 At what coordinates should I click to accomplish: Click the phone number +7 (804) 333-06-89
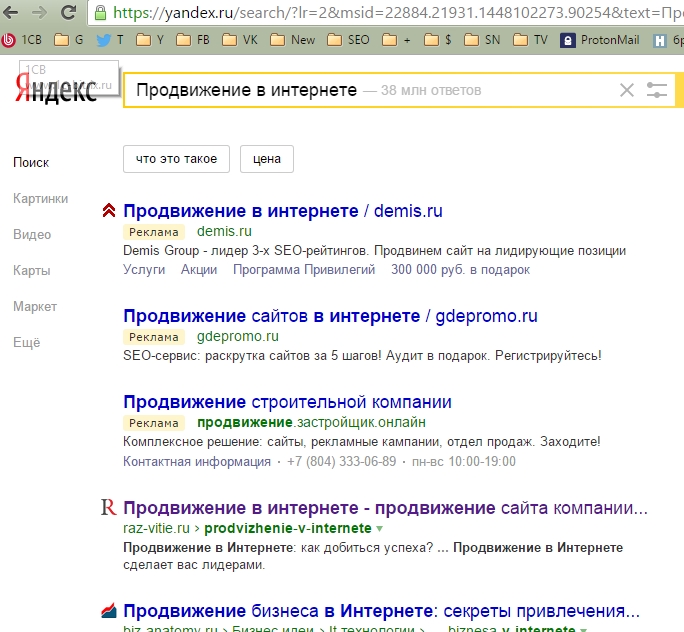tap(342, 461)
